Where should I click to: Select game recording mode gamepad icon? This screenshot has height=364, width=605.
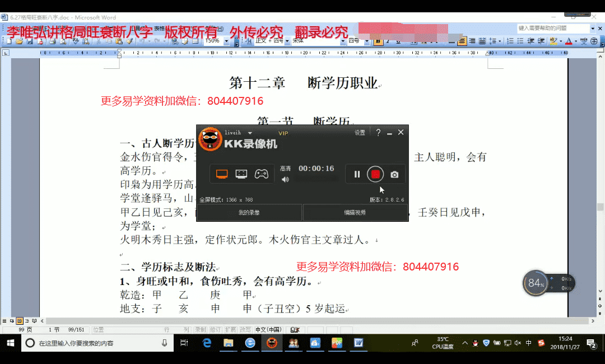[262, 174]
